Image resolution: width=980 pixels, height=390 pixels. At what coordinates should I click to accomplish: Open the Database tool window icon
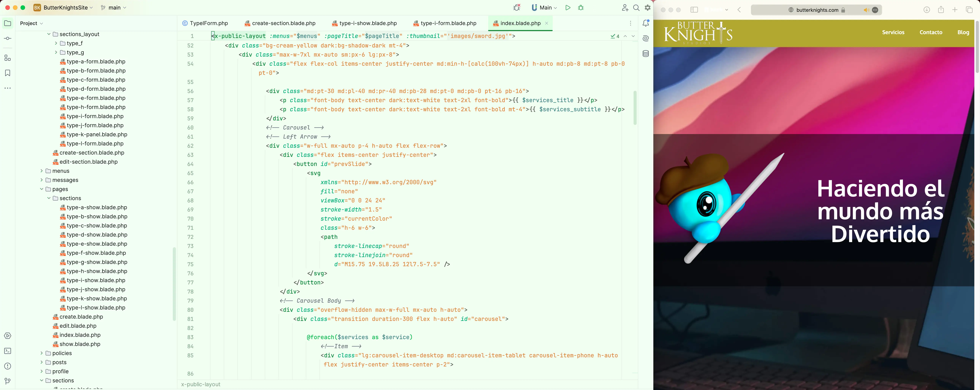[646, 54]
